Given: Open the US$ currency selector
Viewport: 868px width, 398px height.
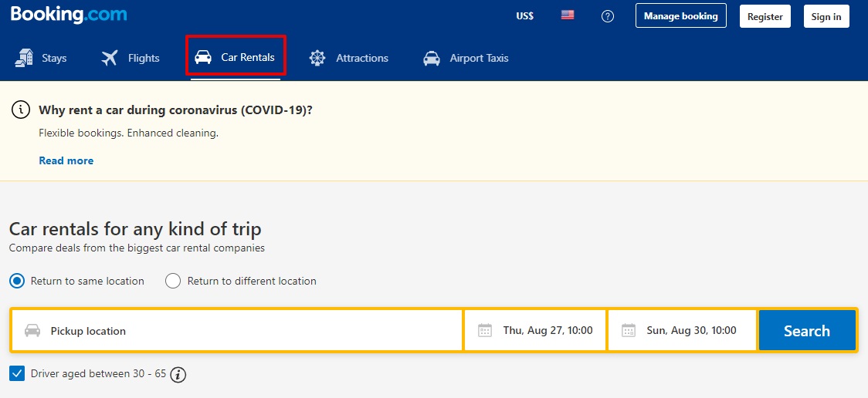Looking at the screenshot, I should tap(525, 16).
